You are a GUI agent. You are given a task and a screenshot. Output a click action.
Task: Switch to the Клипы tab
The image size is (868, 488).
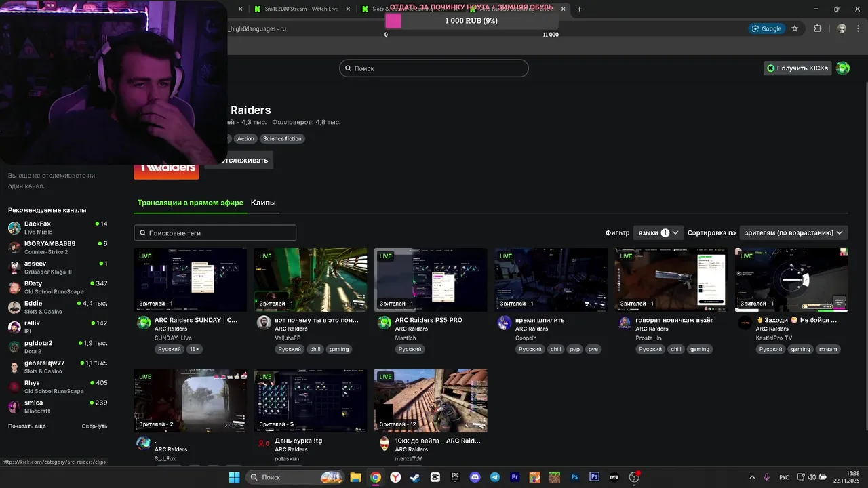click(263, 203)
